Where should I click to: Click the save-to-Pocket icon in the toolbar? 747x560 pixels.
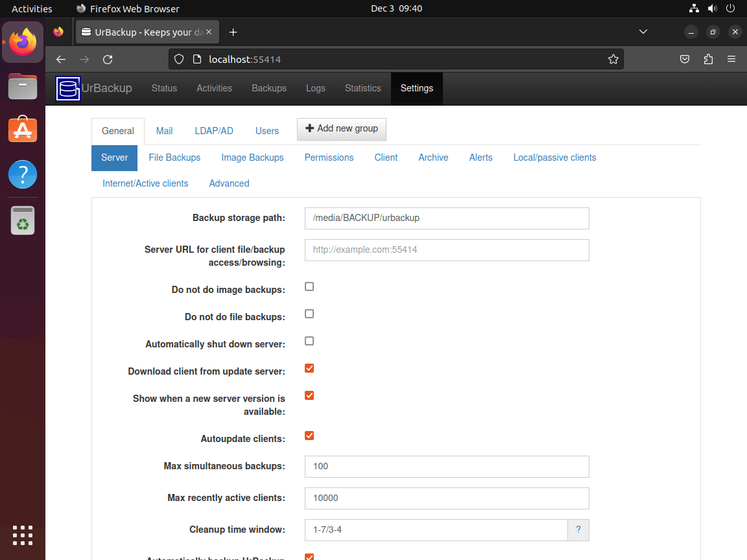pyautogui.click(x=685, y=59)
